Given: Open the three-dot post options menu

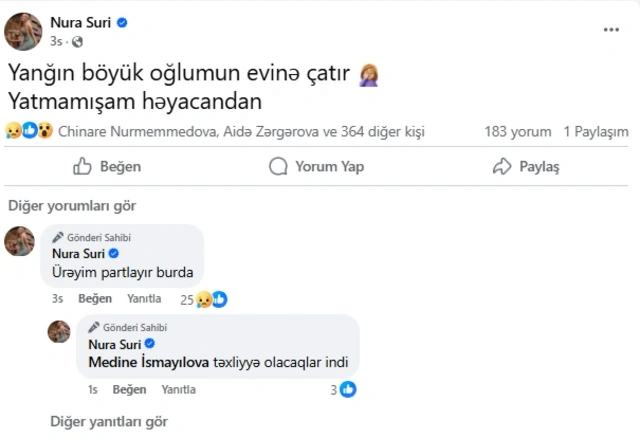Looking at the screenshot, I should [611, 30].
